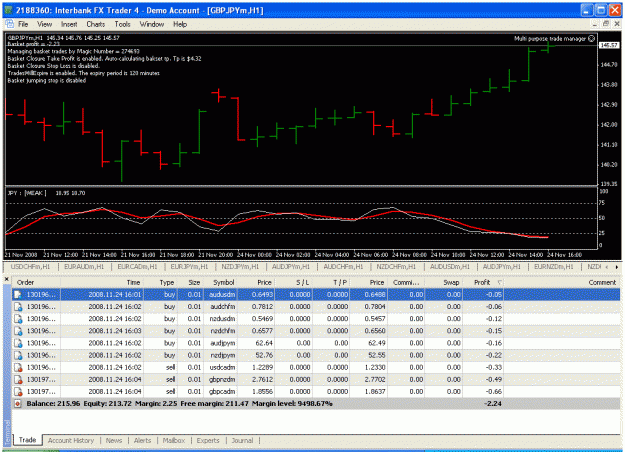This screenshot has width=625, height=452.
Task: Select the nzdusdm buy order icon
Action: click(x=18, y=319)
